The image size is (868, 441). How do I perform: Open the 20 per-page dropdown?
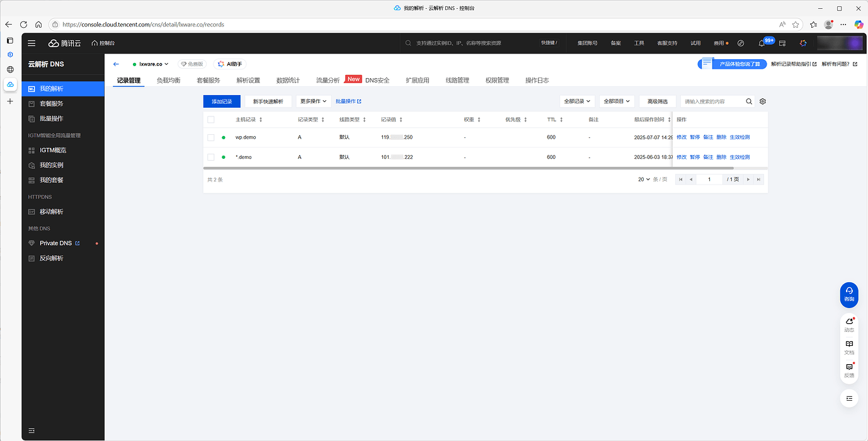[x=642, y=179]
